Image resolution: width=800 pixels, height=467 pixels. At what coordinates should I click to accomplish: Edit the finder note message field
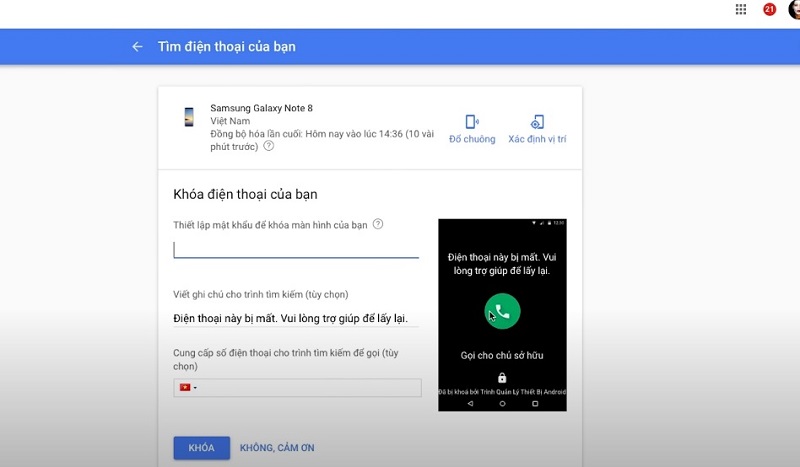(296, 318)
